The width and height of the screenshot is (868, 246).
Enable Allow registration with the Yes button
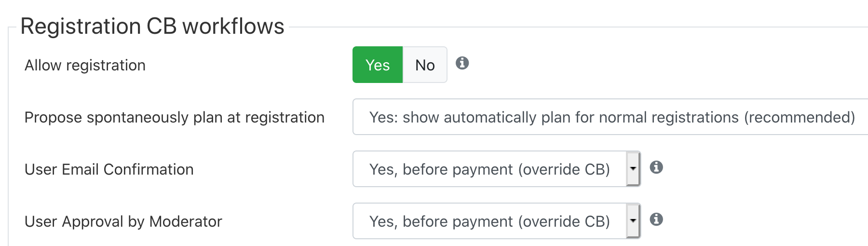(x=378, y=65)
